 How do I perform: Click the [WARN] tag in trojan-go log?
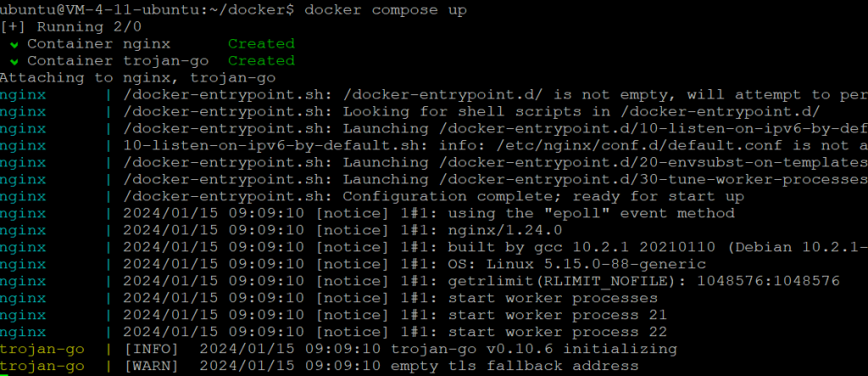tap(152, 366)
